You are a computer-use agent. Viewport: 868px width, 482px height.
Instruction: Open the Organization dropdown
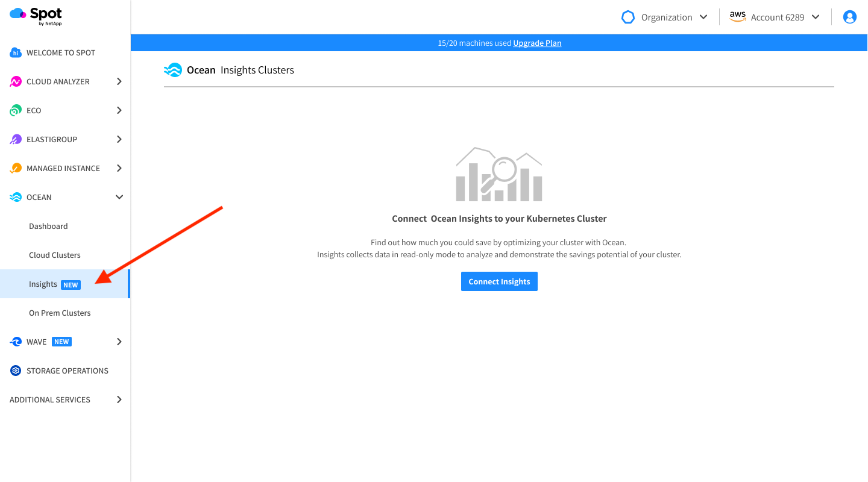665,17
